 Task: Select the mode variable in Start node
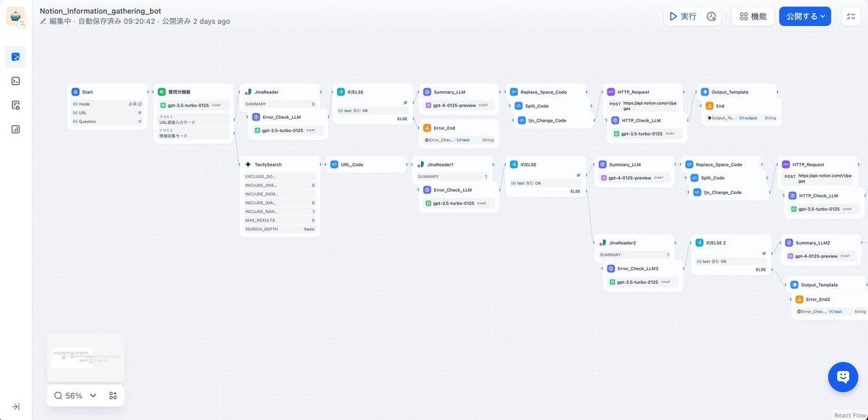click(x=107, y=104)
